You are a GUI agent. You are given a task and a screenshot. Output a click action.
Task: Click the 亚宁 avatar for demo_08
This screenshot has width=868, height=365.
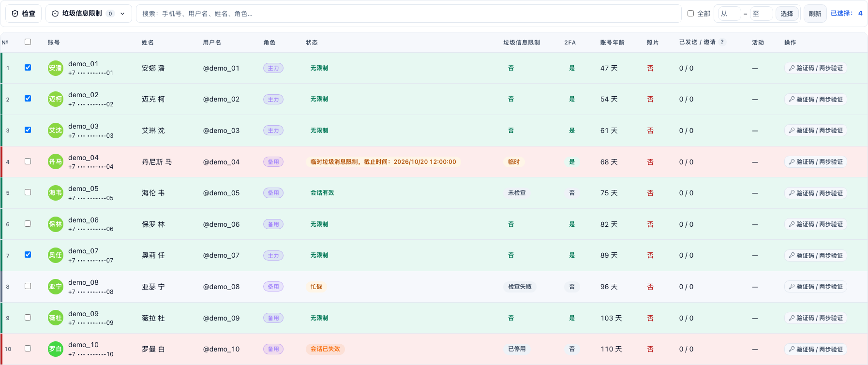56,287
